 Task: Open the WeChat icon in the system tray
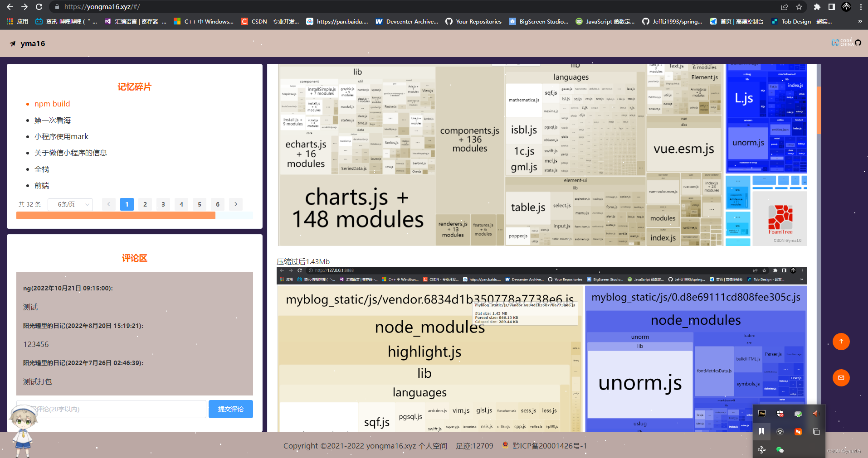(780, 450)
